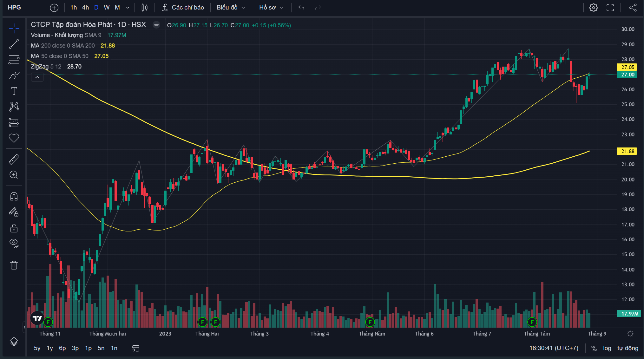Toggle lock all drawing tools
The height and width of the screenshot is (359, 644).
pos(14,228)
